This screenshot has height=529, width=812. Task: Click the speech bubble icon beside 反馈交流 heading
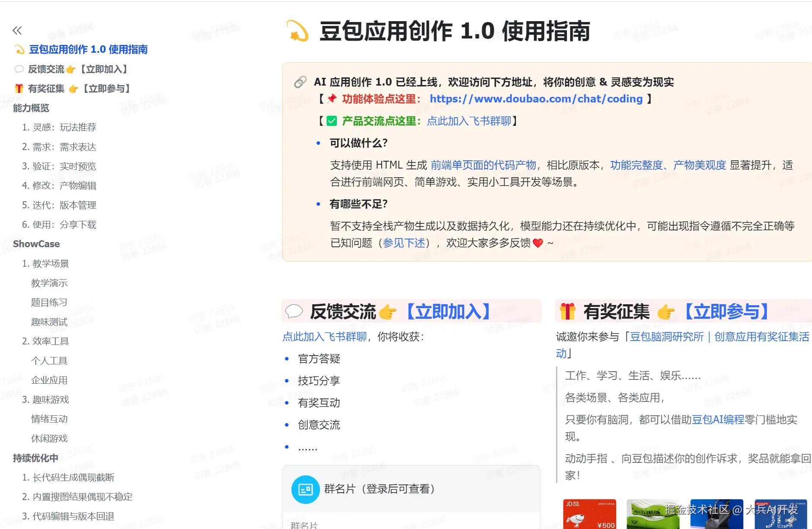coord(294,311)
